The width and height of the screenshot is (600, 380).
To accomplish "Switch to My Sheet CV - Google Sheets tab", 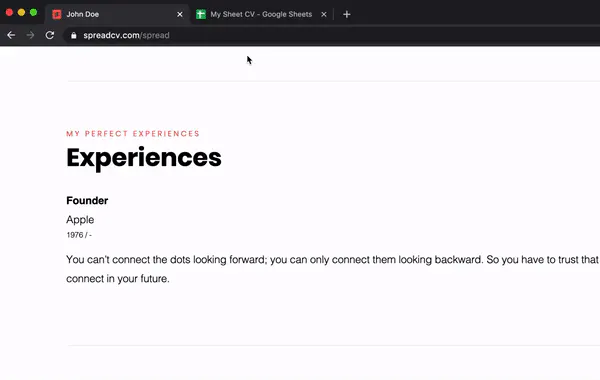I will (x=261, y=15).
